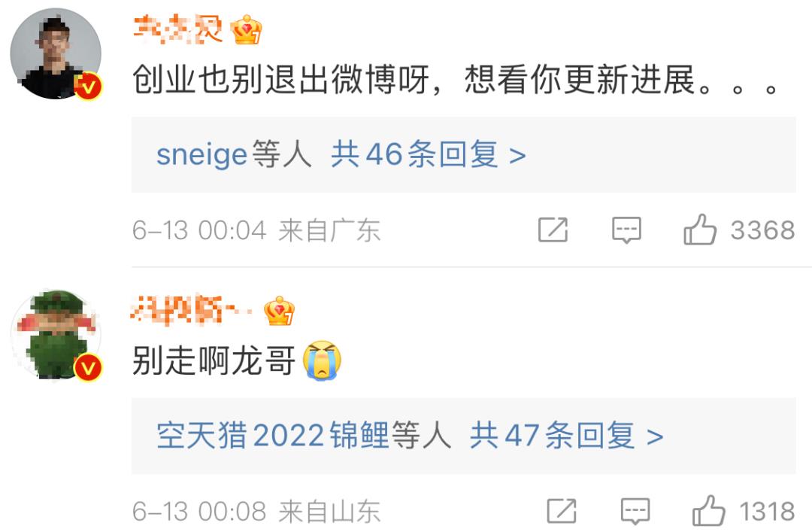Open the green-hat commenter's avatar
Viewport: 812px width, 532px height.
(56, 335)
